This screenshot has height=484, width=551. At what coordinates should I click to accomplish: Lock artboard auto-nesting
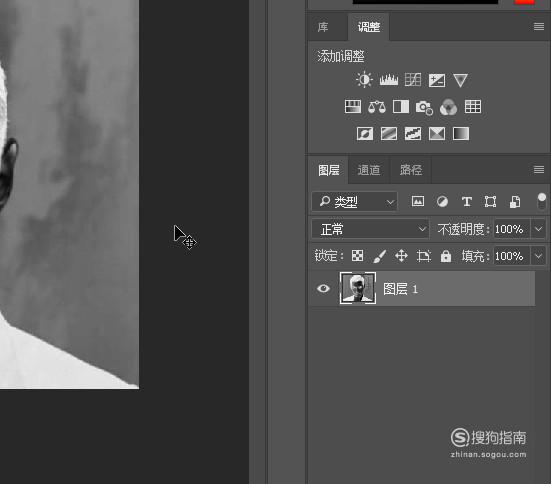424,256
